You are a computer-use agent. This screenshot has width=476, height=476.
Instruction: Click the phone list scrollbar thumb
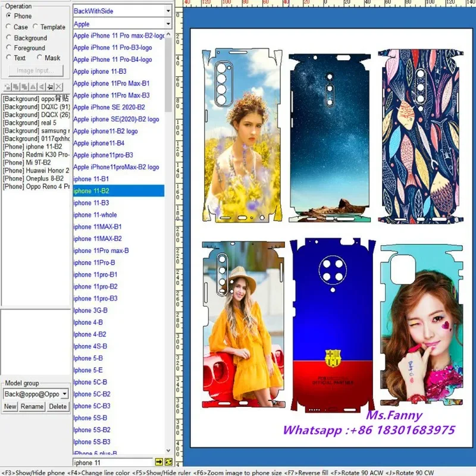168,76
